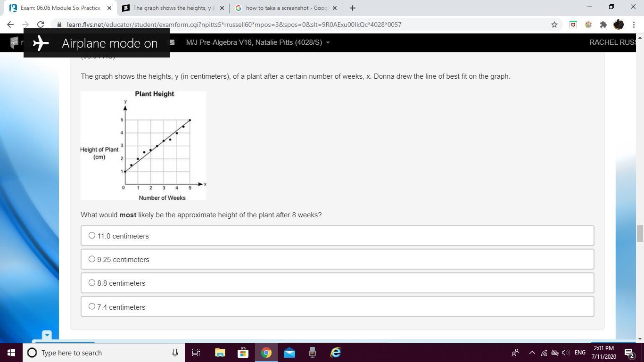Click the Google Chrome taskbar icon

click(x=266, y=353)
